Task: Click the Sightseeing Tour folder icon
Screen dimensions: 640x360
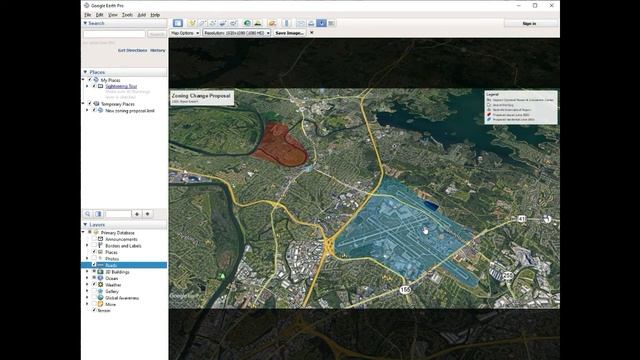Action: coord(100,86)
